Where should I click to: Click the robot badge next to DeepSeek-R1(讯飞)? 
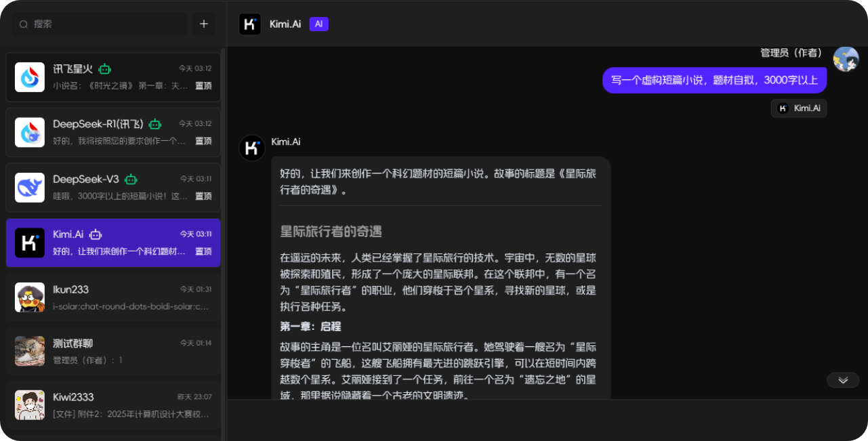(154, 124)
